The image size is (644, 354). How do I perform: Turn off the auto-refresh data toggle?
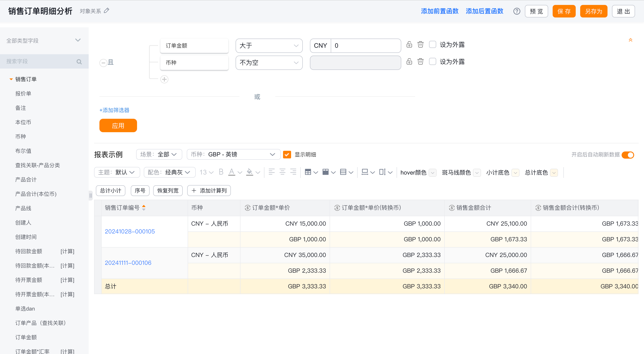pyautogui.click(x=628, y=155)
